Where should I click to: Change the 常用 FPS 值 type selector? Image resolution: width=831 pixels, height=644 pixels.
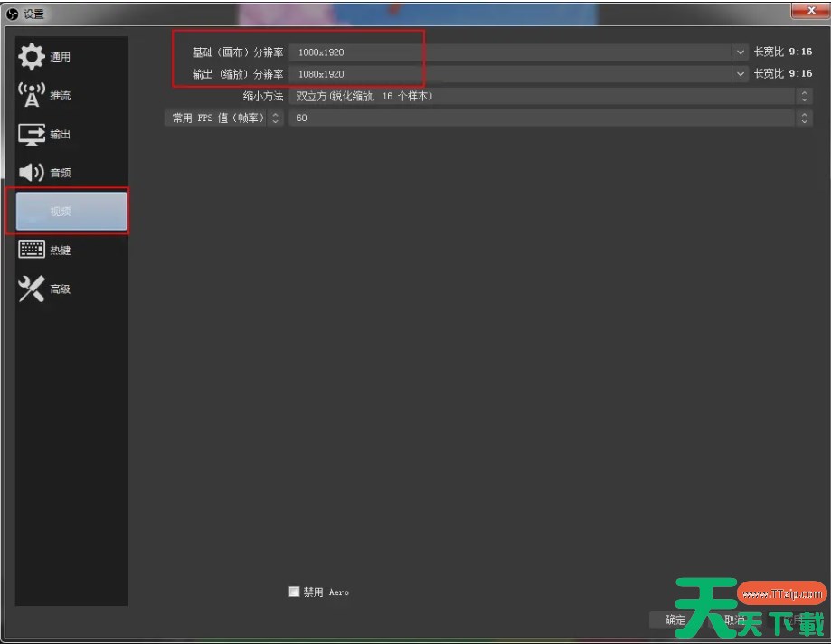click(x=224, y=118)
